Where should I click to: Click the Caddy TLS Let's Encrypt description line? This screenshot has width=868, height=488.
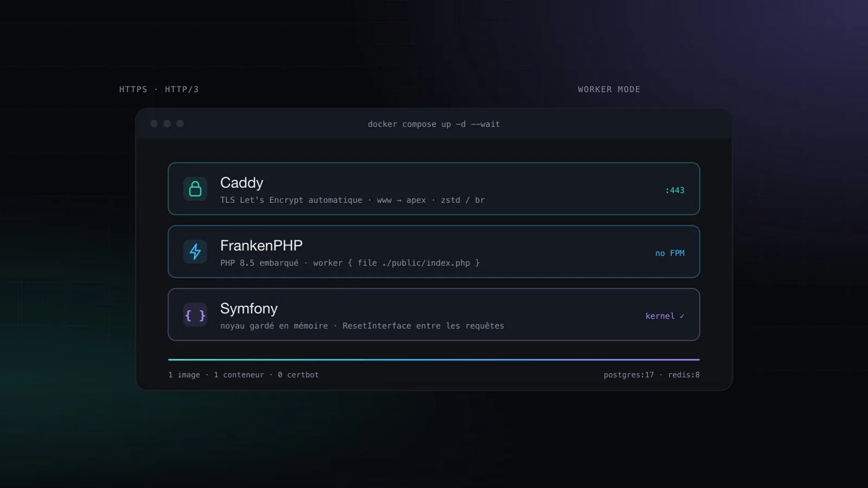tap(353, 200)
